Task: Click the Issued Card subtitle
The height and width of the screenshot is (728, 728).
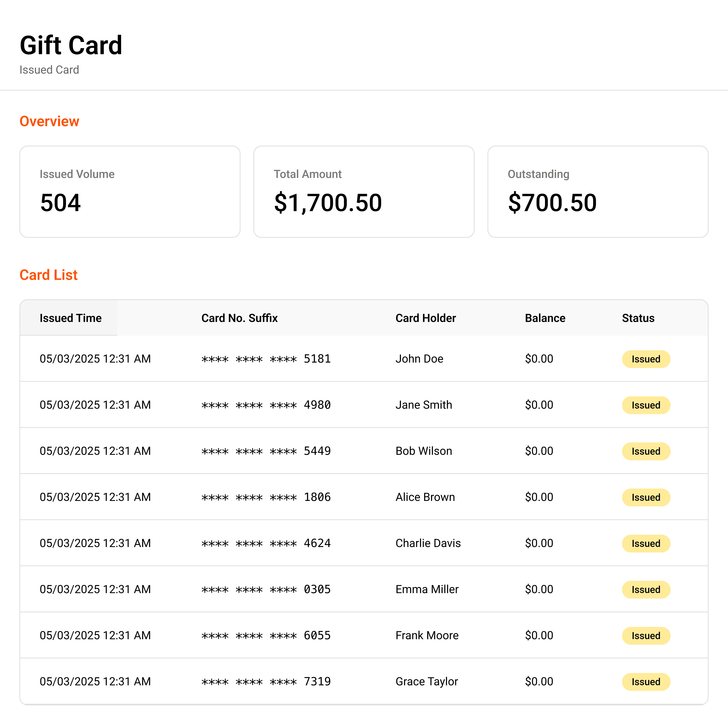Action: pyautogui.click(x=49, y=70)
